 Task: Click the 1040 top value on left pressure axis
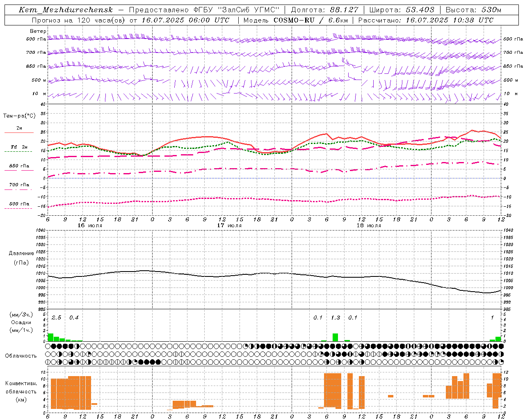(40, 231)
